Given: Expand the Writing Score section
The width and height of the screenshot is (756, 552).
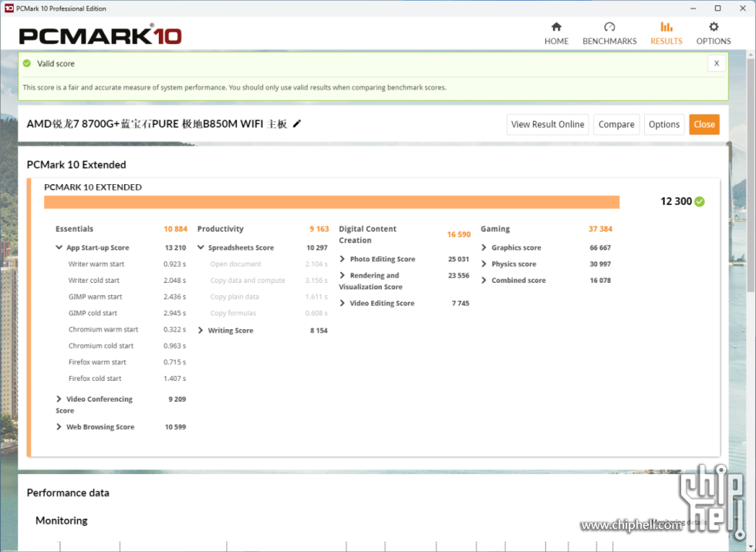Looking at the screenshot, I should coord(201,331).
